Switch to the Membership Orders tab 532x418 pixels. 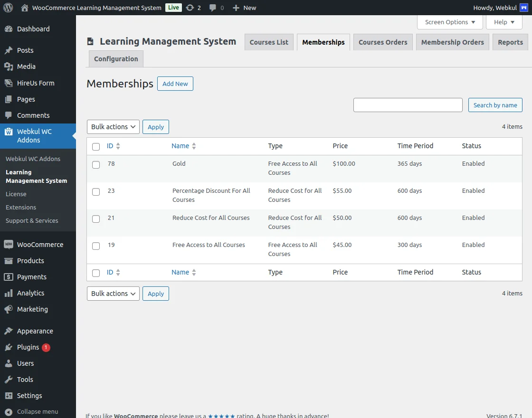tap(452, 42)
